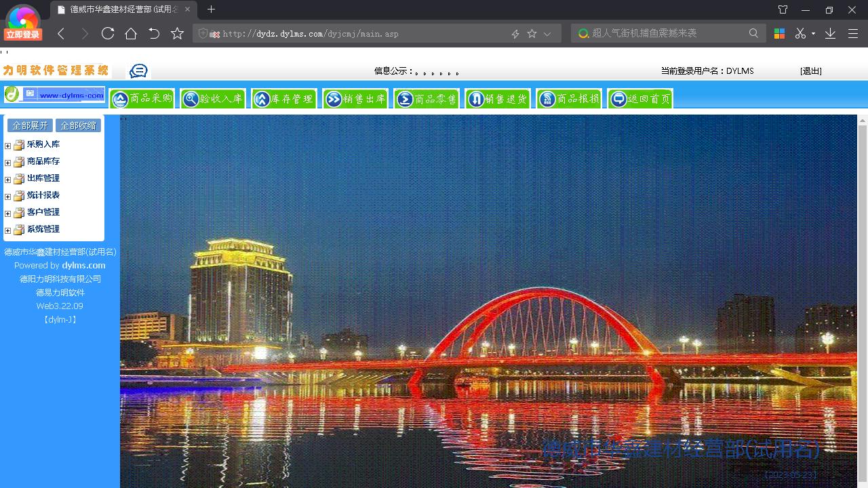Open 销售出库 via its toolbar icon

[355, 98]
